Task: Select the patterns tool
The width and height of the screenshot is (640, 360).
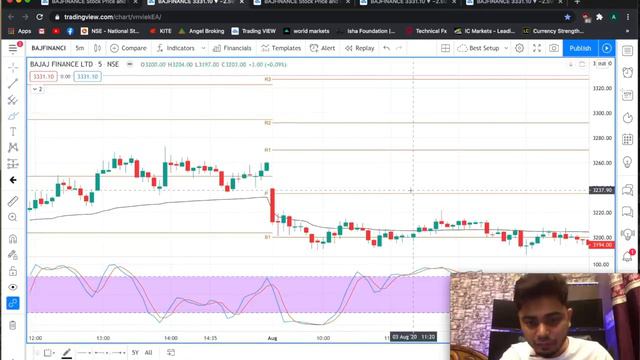Action: click(13, 147)
